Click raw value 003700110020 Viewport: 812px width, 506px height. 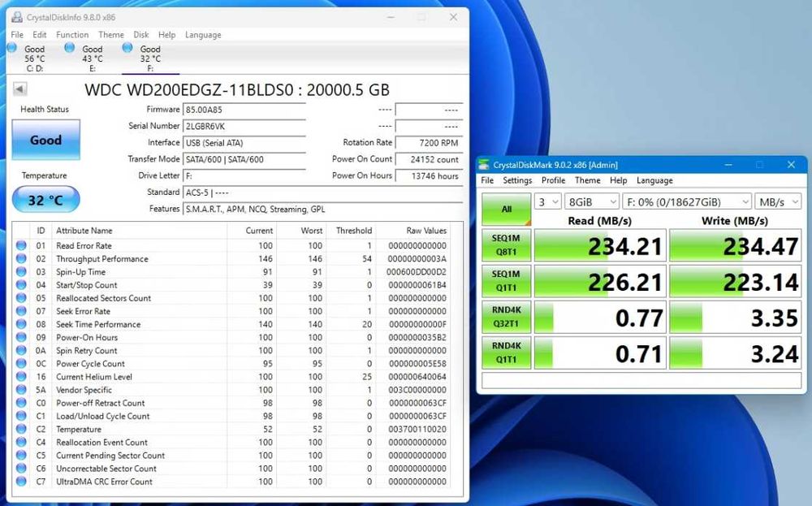[x=417, y=430]
